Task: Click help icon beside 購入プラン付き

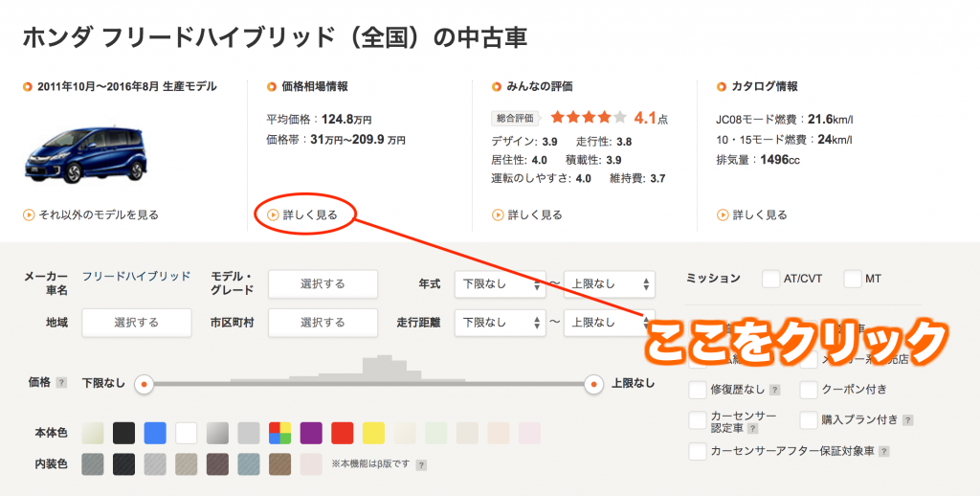Action: click(907, 420)
